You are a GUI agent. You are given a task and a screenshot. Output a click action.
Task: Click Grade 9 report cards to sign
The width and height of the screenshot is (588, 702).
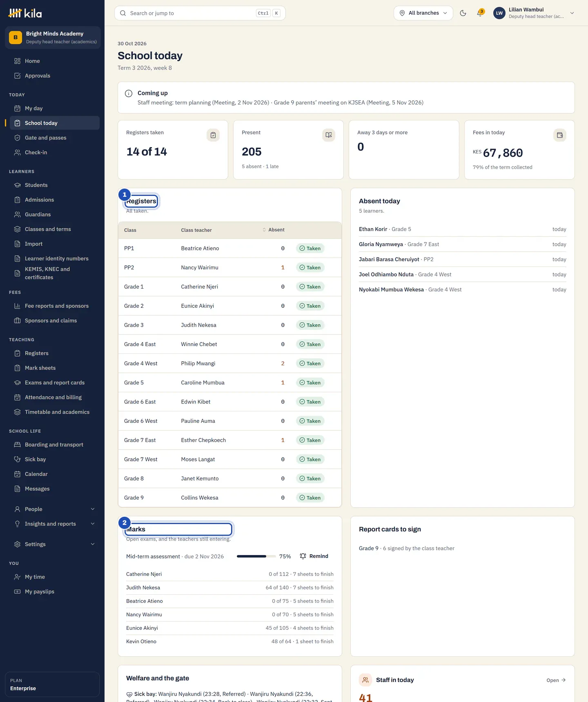tap(407, 549)
